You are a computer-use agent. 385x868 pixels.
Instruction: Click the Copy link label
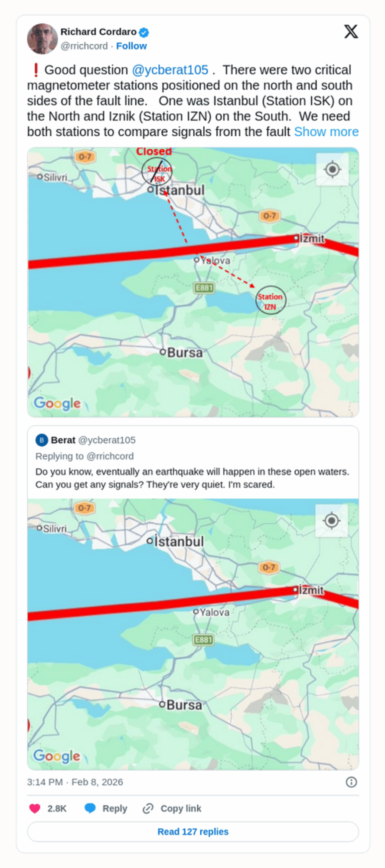pyautogui.click(x=181, y=808)
